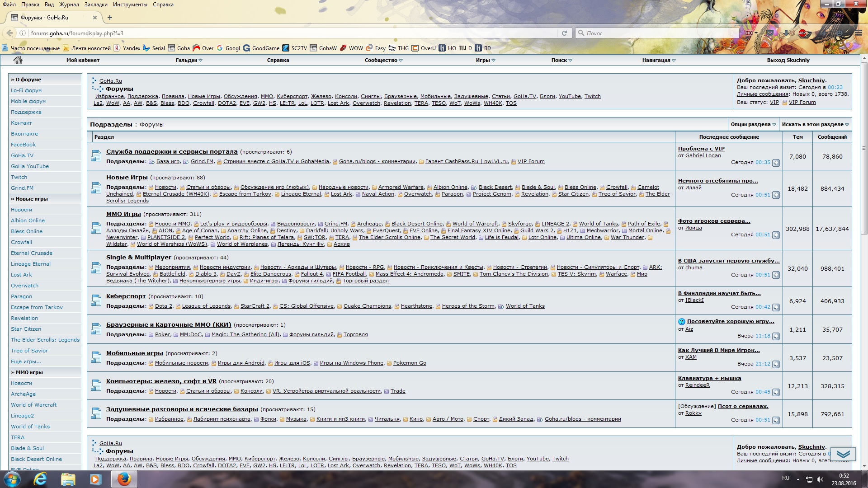Open the Firefox hamburger menu
The height and width of the screenshot is (488, 868).
[858, 33]
